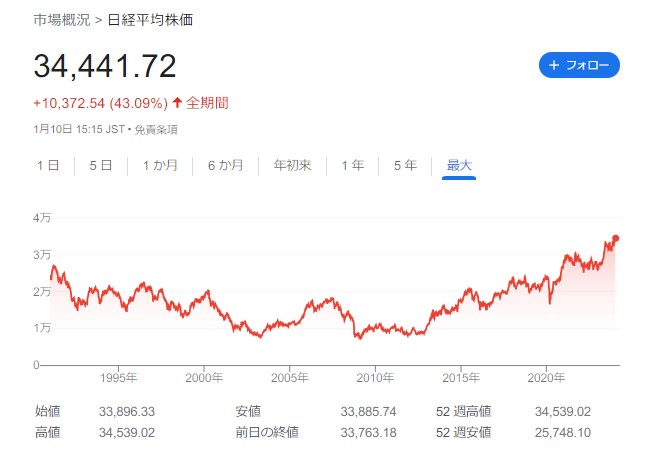Switch to the 6か月 range tab
Image resolution: width=653 pixels, height=458 pixels.
tap(225, 165)
